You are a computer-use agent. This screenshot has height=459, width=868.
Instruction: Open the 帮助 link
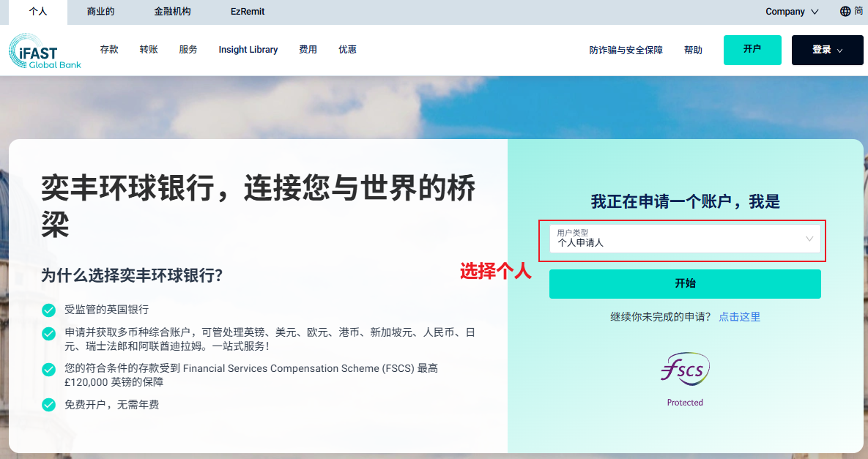[x=693, y=50]
